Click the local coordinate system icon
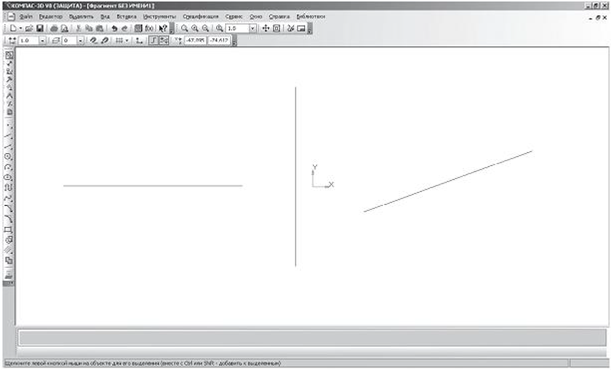 (139, 41)
